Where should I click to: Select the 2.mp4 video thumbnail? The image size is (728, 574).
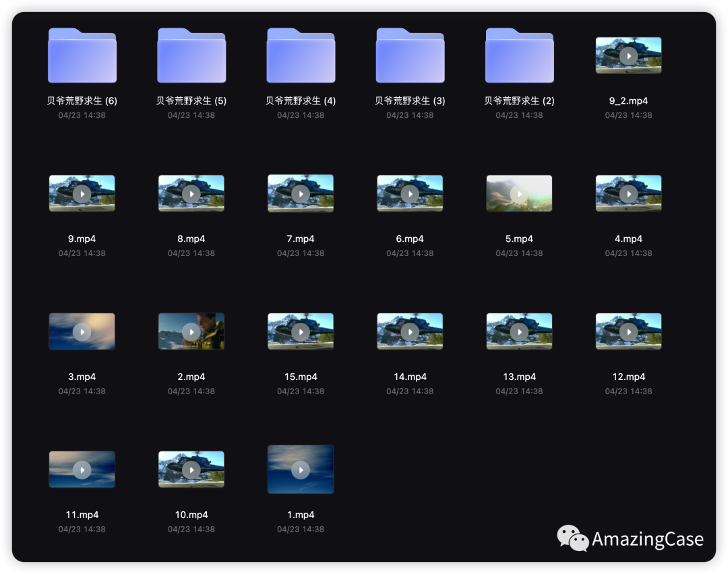pos(191,331)
